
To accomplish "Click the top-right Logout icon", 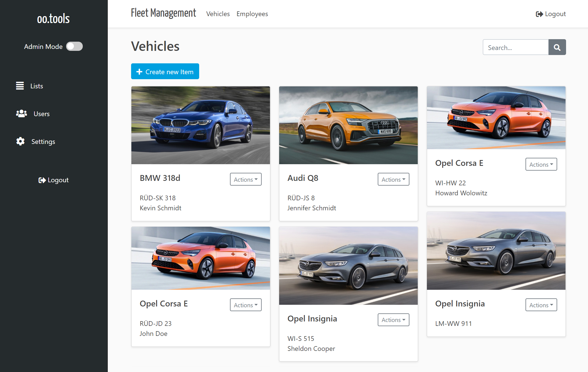I will click(x=539, y=14).
